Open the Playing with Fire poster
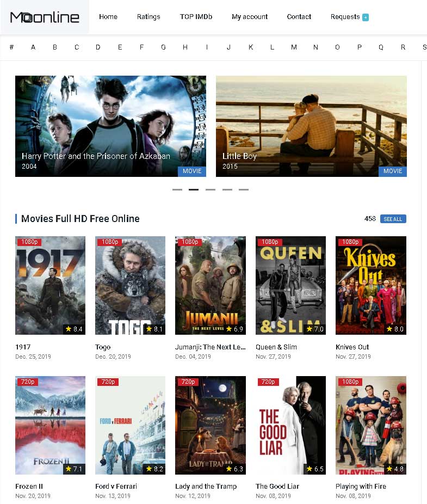 371,425
